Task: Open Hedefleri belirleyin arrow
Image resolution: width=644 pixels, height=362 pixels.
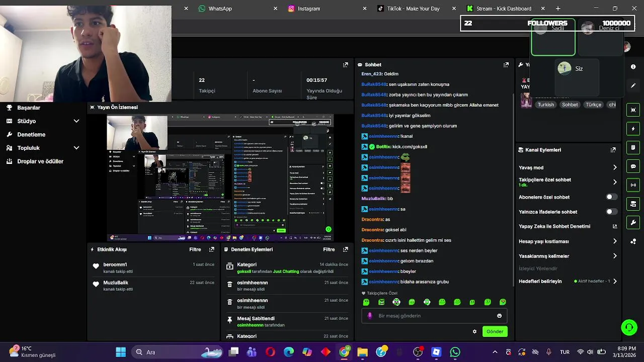Action: point(614,281)
